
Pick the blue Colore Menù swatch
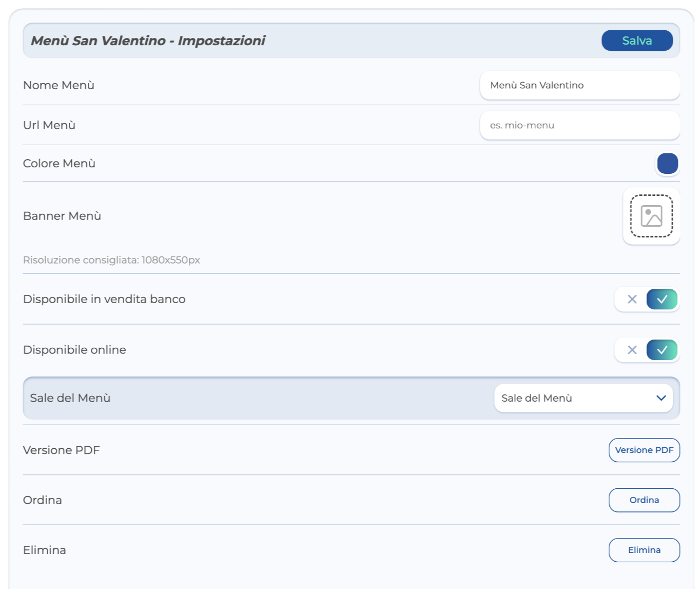(x=667, y=164)
